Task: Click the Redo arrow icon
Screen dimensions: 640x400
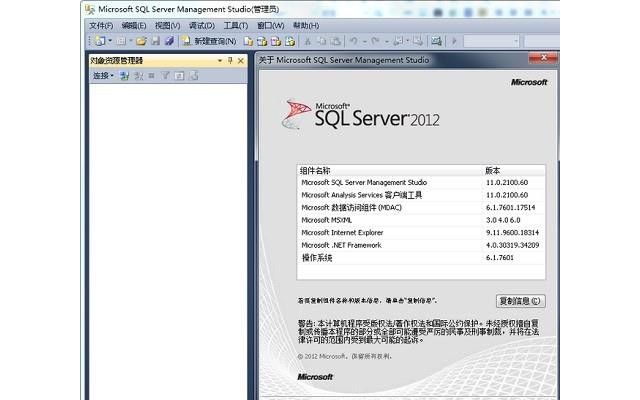Action: [x=375, y=40]
